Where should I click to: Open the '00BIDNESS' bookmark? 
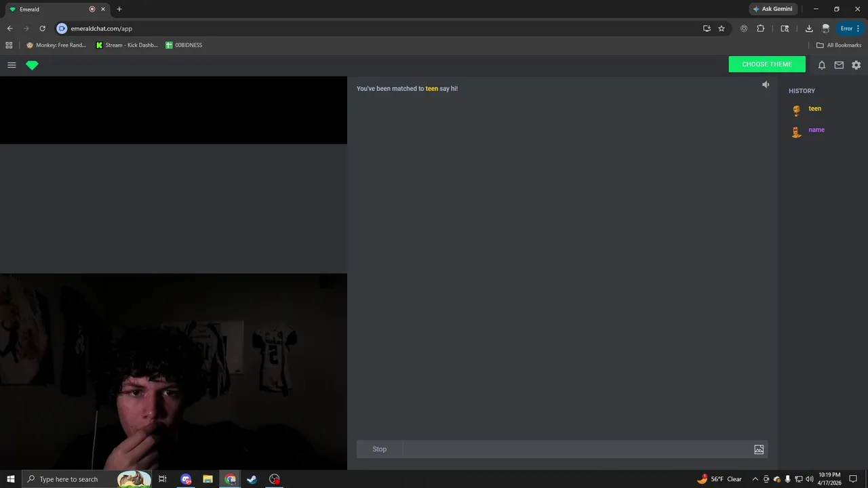click(184, 45)
